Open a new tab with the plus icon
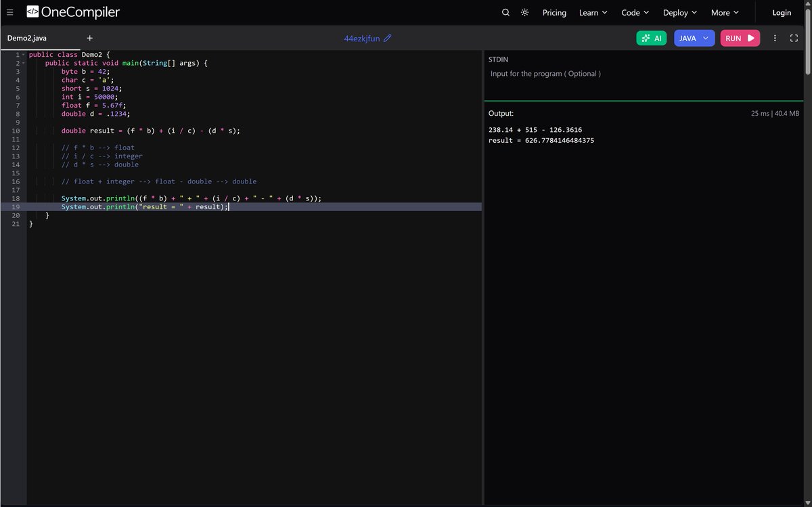Image resolution: width=812 pixels, height=507 pixels. (89, 38)
